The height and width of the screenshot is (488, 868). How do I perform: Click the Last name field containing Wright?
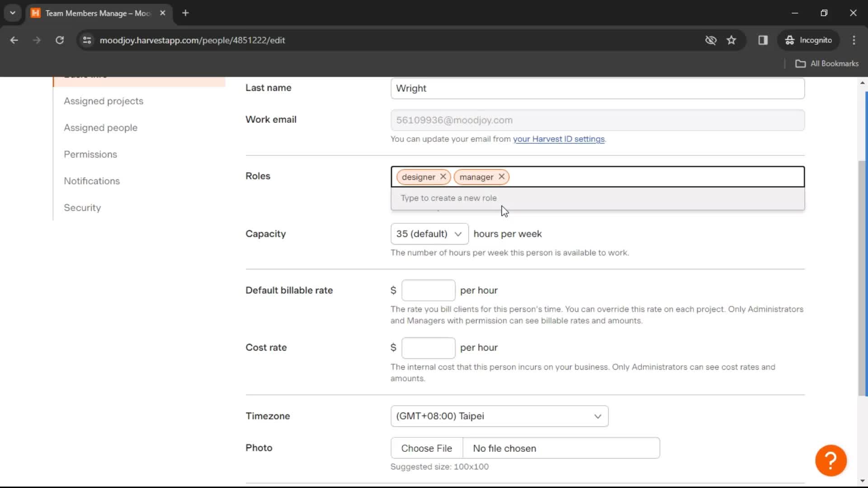[597, 89]
